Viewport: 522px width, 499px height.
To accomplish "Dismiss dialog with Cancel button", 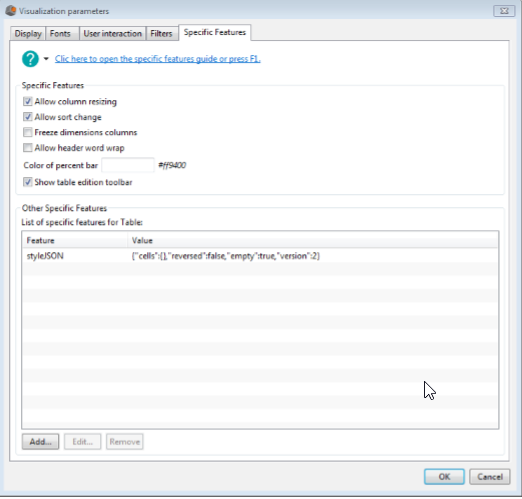I will coord(490,477).
